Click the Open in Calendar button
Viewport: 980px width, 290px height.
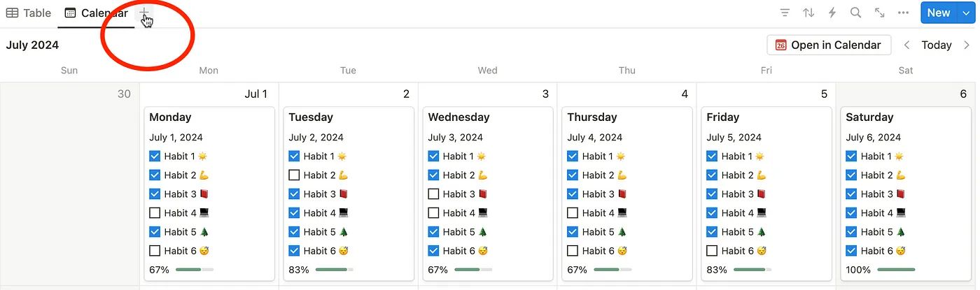[829, 45]
